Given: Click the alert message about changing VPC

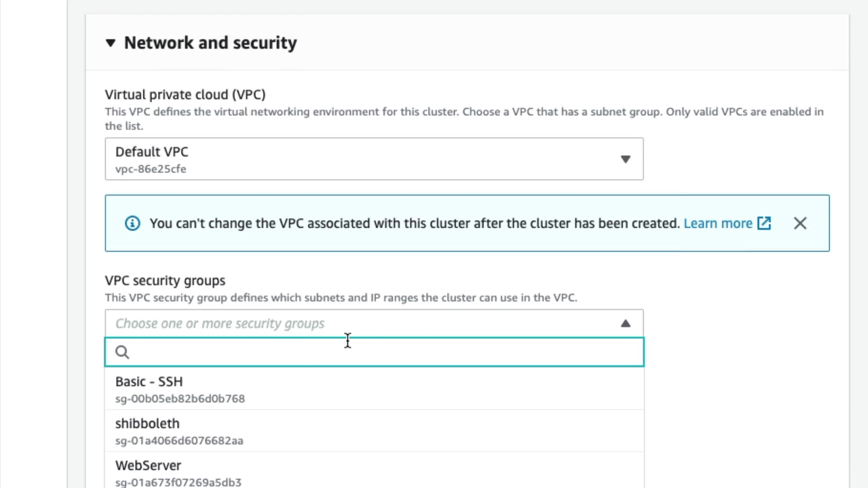Looking at the screenshot, I should 414,223.
